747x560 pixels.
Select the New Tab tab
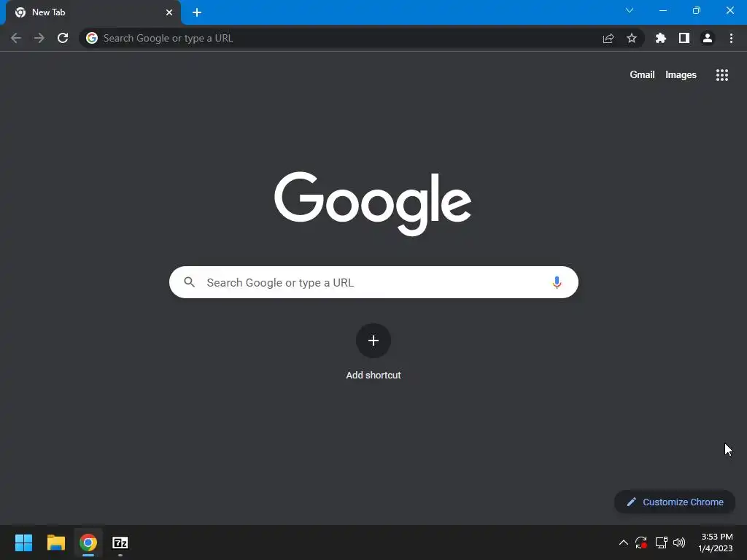(93, 12)
